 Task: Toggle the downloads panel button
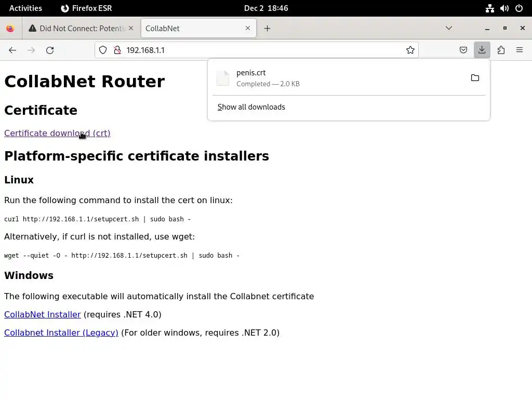point(482,50)
